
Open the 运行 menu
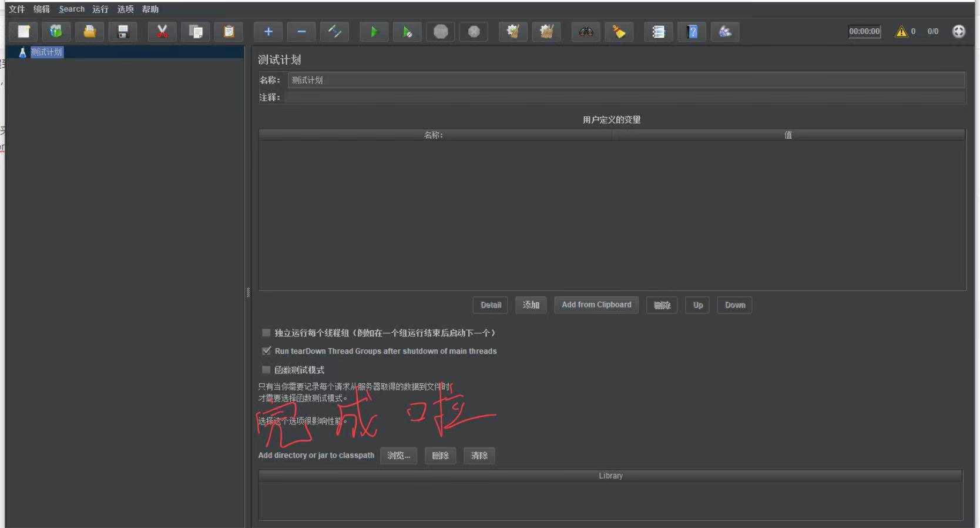pos(100,9)
